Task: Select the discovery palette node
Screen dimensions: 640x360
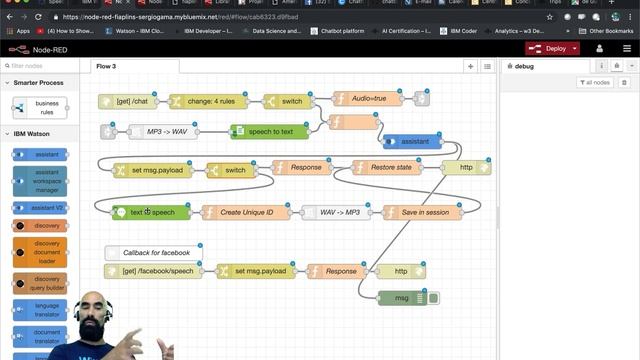Action: (x=40, y=226)
